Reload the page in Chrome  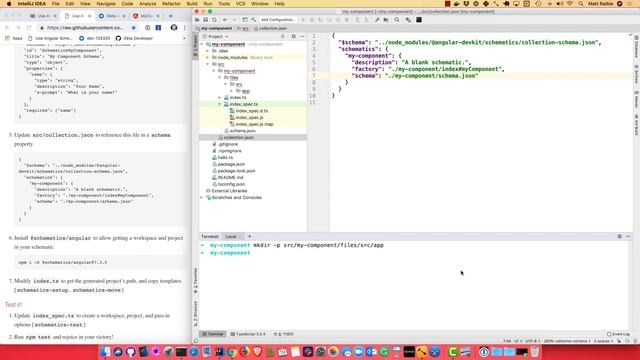click(x=29, y=28)
